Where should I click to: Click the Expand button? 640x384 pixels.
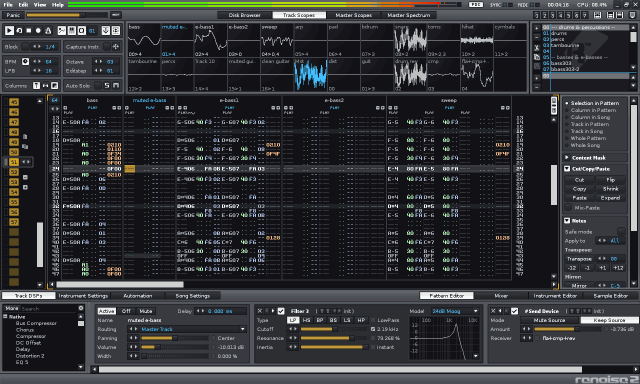click(610, 198)
